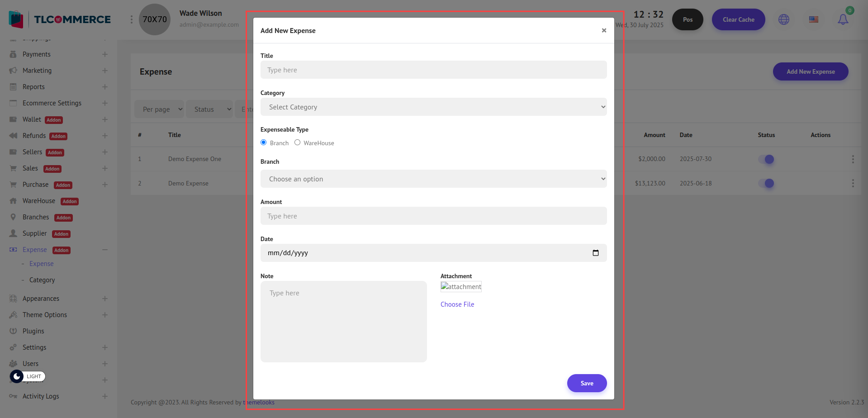Toggle status switch for Demo Expense One
Image resolution: width=868 pixels, height=418 pixels.
(x=766, y=159)
